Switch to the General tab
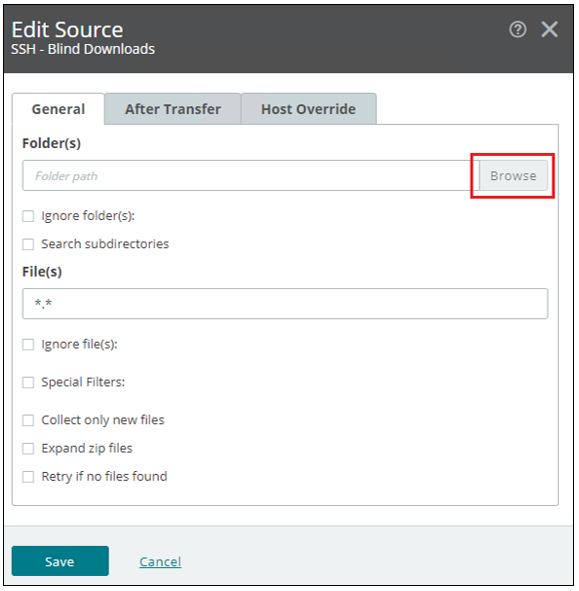This screenshot has height=591, width=579. (x=58, y=109)
